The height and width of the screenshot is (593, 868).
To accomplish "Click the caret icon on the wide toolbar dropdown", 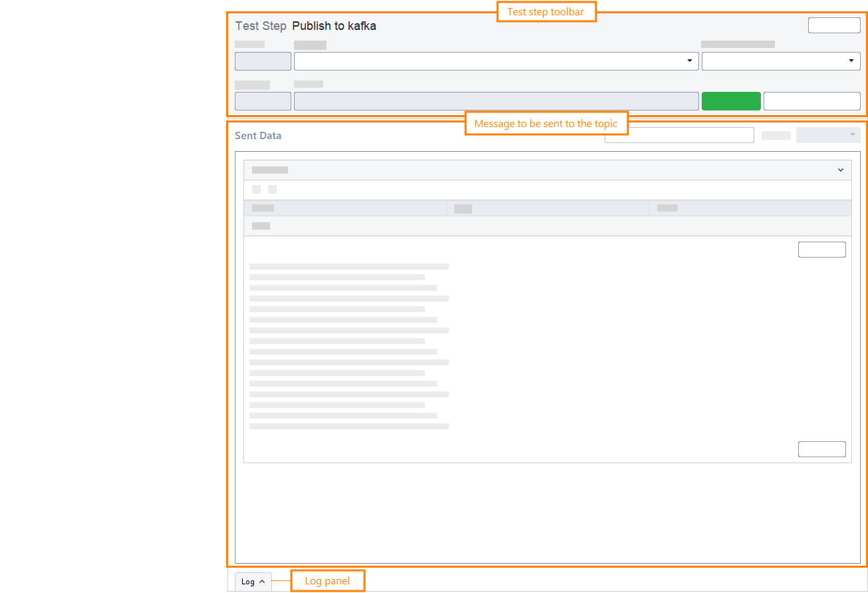I will [689, 61].
